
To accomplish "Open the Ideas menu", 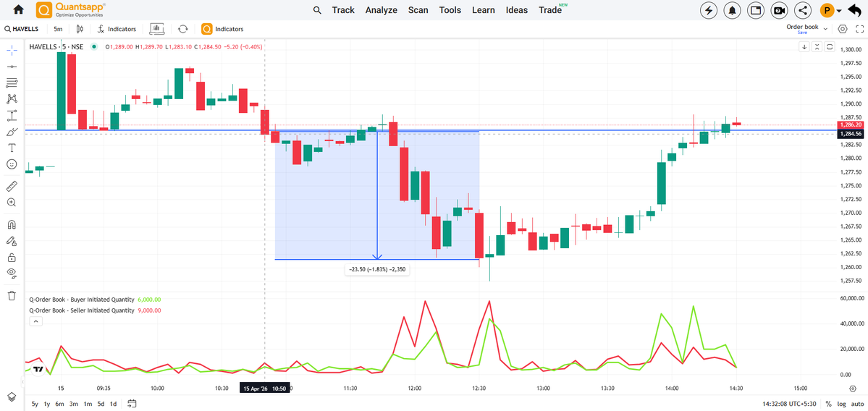I will pyautogui.click(x=516, y=10).
